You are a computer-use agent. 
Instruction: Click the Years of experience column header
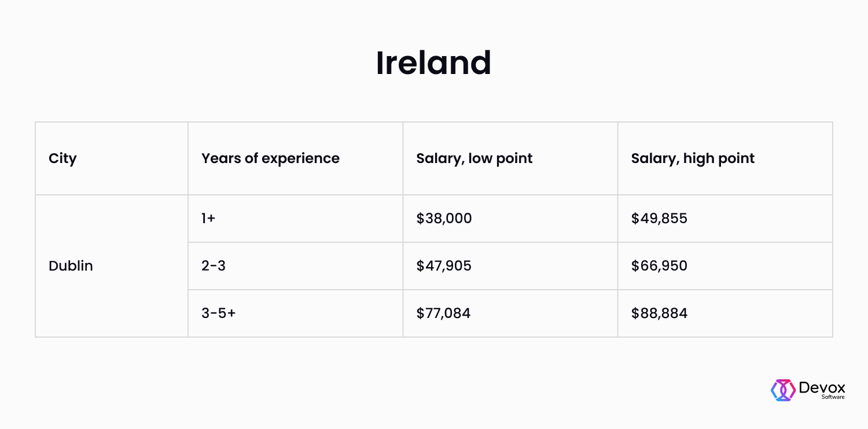pyautogui.click(x=270, y=158)
